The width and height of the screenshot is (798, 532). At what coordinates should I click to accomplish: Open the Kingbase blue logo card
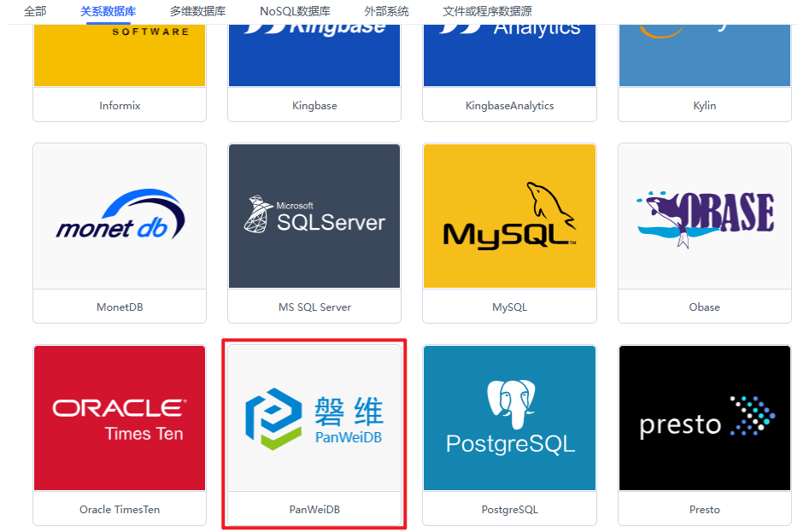coord(314,56)
